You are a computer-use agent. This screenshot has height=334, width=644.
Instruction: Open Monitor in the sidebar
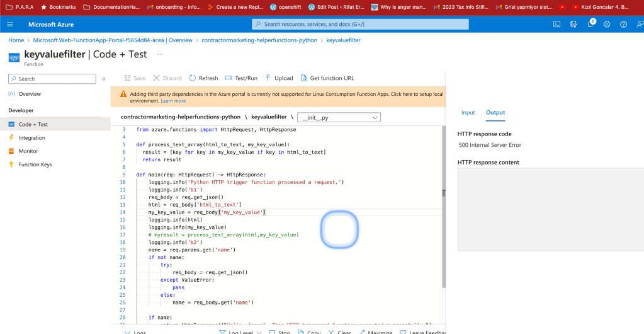[x=28, y=151]
